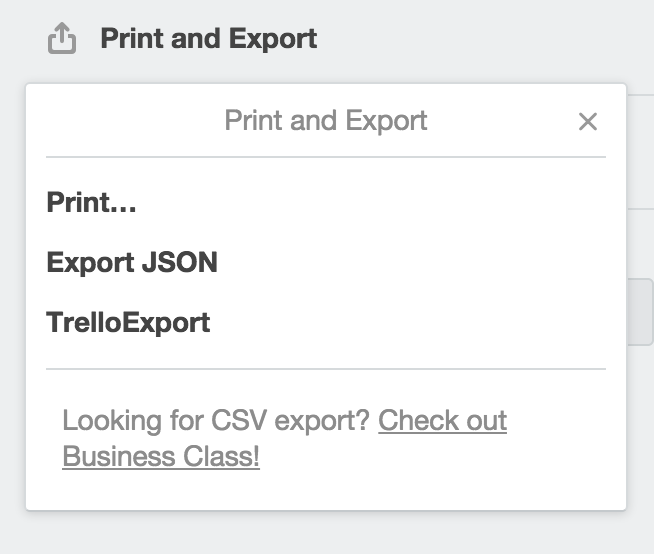The height and width of the screenshot is (554, 654).
Task: Click the grey button behind popup's right edge
Action: click(x=640, y=312)
